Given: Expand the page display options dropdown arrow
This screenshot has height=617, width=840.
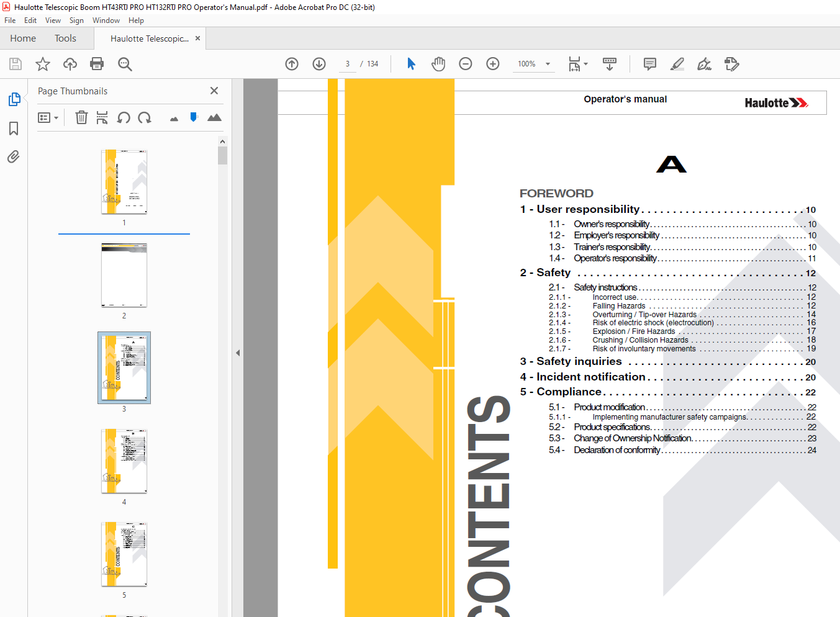Looking at the screenshot, I should (585, 64).
